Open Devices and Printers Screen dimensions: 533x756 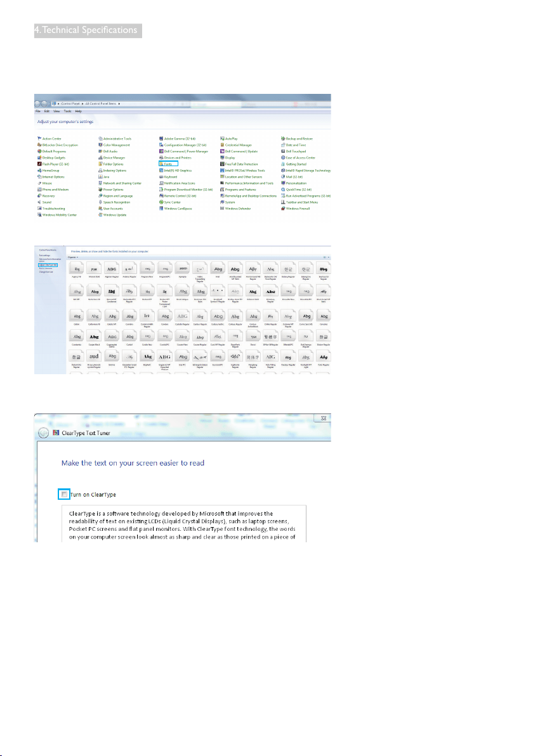click(176, 158)
